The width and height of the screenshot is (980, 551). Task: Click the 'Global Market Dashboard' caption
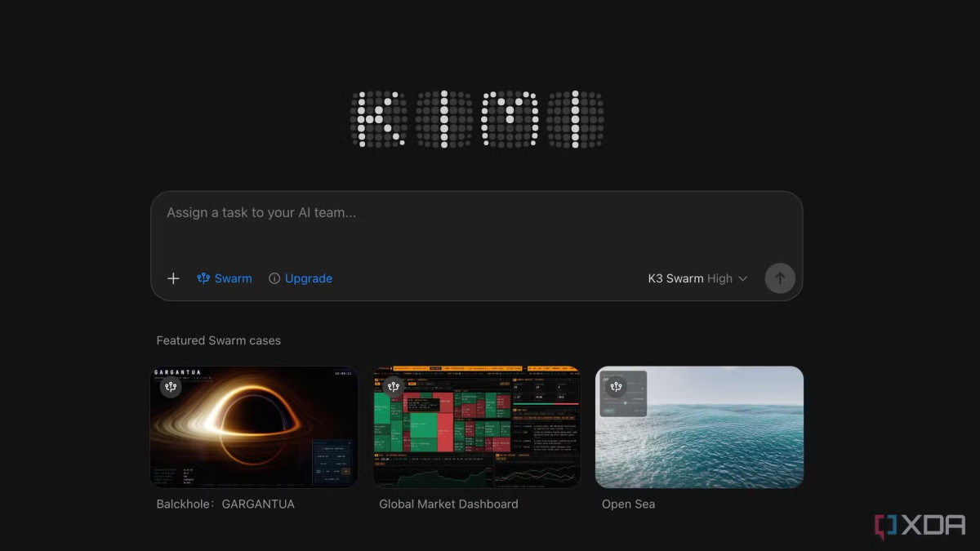448,504
